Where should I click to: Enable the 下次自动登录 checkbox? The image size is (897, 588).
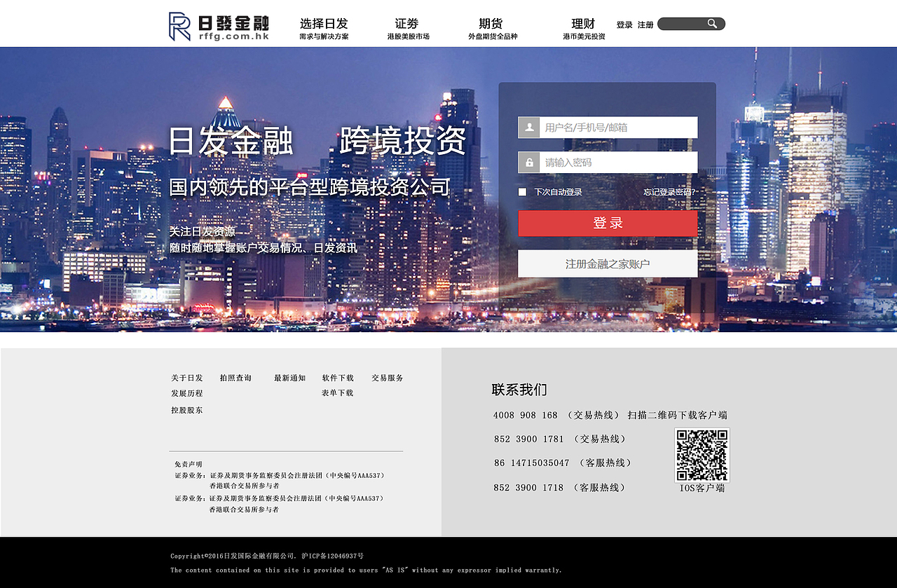(521, 191)
